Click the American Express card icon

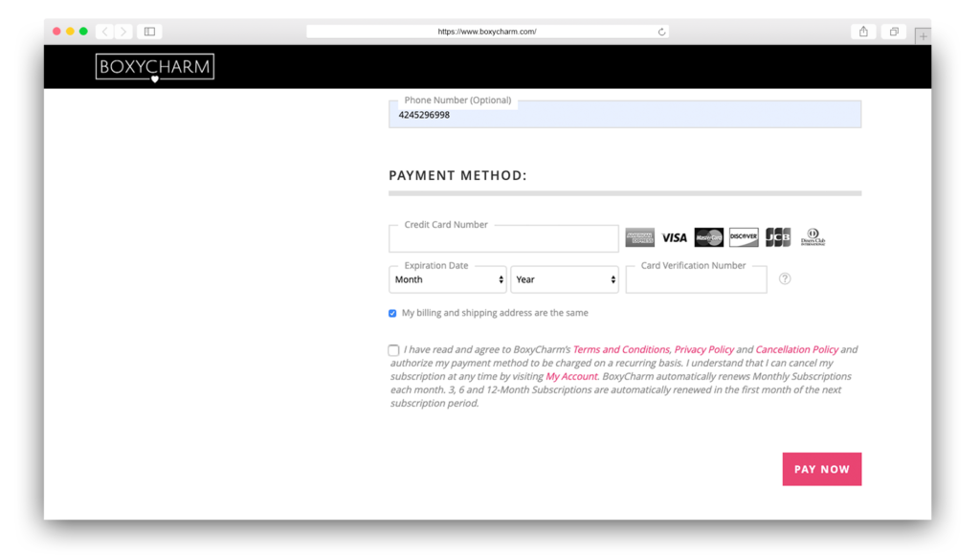tap(639, 237)
